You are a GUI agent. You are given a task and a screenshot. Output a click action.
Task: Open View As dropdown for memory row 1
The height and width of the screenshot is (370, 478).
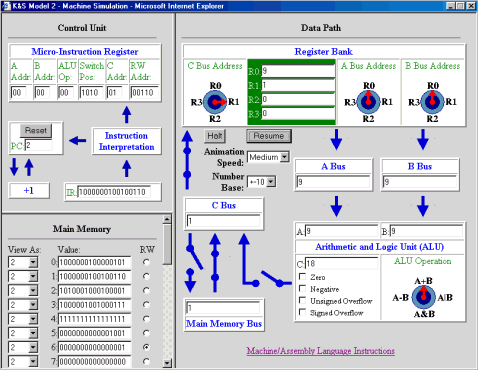(x=23, y=276)
